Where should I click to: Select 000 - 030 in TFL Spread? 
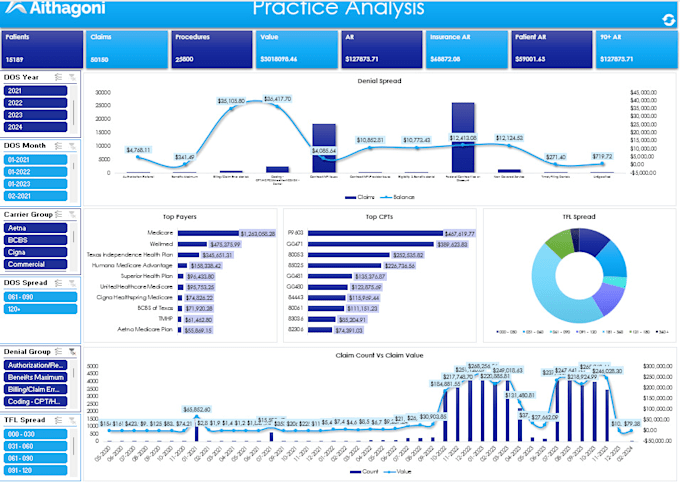(36, 434)
